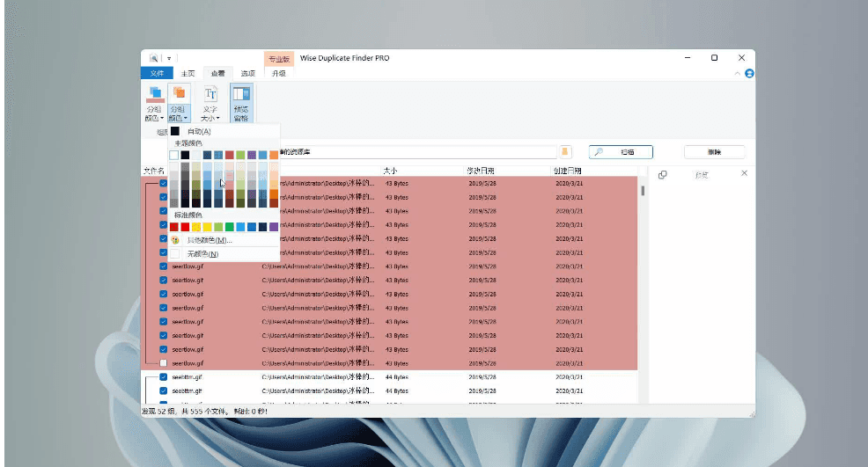Image resolution: width=868 pixels, height=467 pixels.
Task: Click the folder browse icon beside the path field
Action: pos(566,152)
